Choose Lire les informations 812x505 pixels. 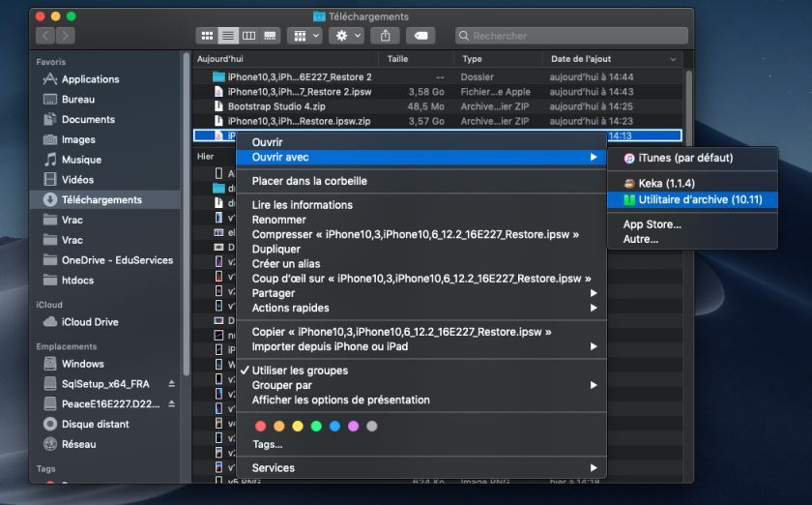tap(421, 205)
